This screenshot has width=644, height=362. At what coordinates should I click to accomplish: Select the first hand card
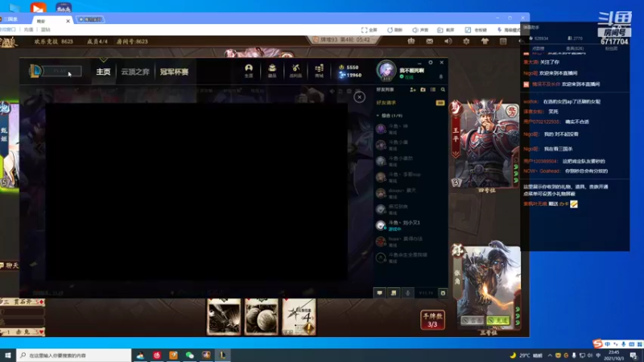click(224, 317)
